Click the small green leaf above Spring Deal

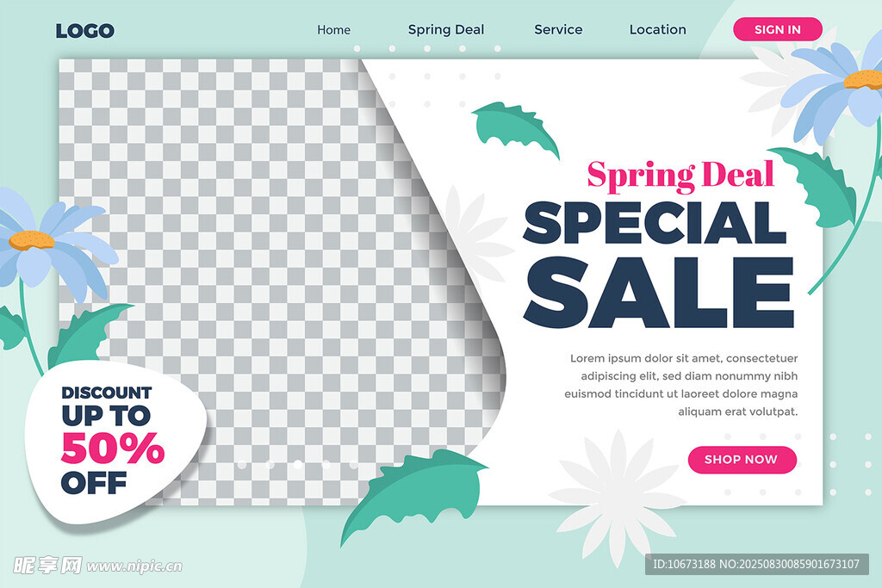[x=515, y=127]
